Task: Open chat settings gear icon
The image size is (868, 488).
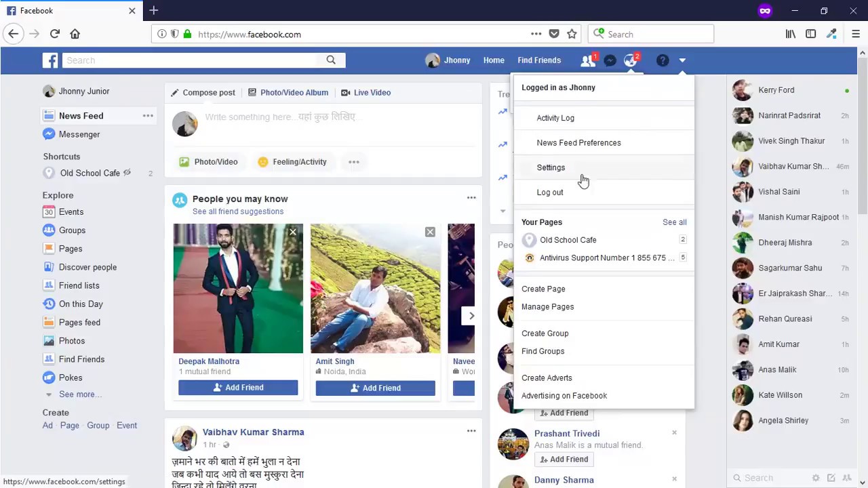Action: click(816, 478)
